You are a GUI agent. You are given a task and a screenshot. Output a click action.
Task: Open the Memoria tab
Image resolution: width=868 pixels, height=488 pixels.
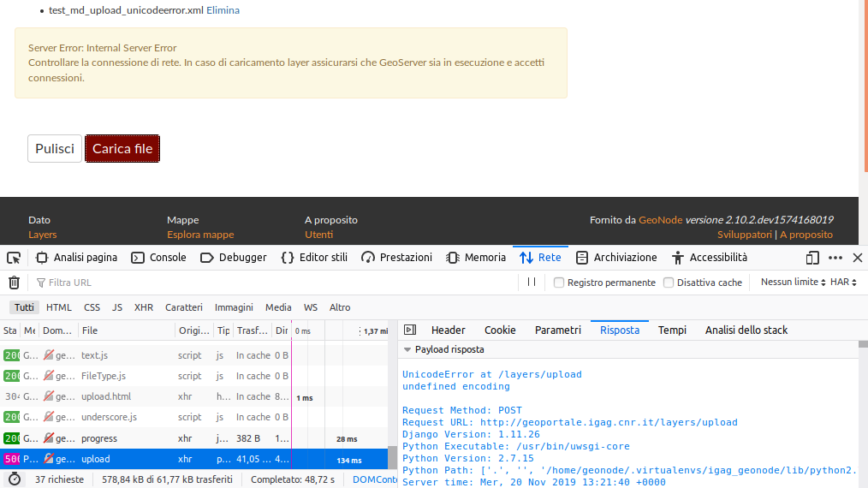[476, 258]
